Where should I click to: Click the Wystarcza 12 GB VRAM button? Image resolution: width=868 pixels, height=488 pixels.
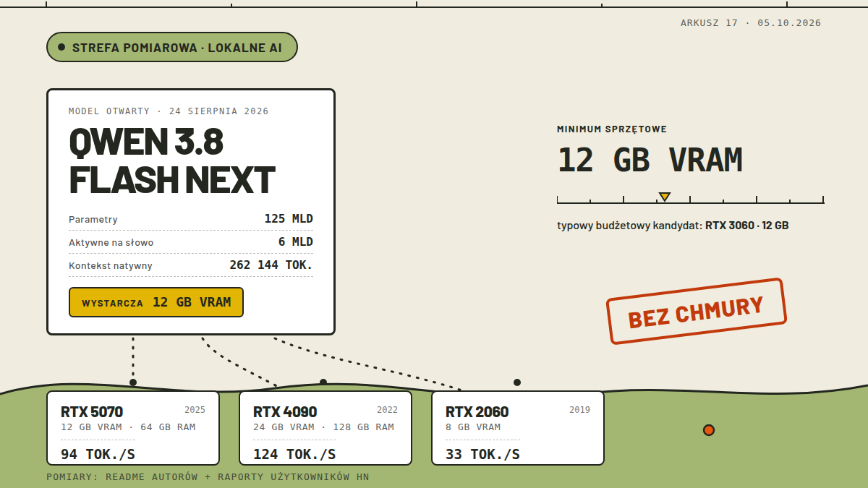[156, 302]
